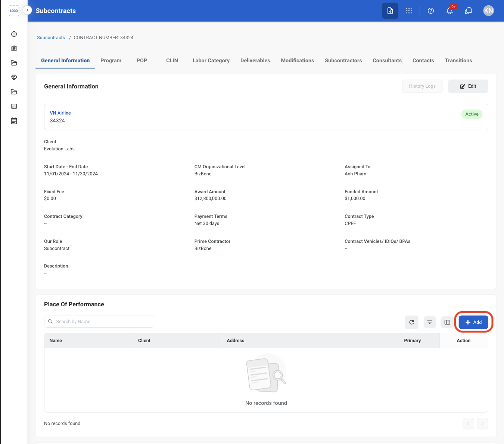Viewport: 504px width, 444px height.
Task: Open the tag sidebar icon
Action: 14,77
